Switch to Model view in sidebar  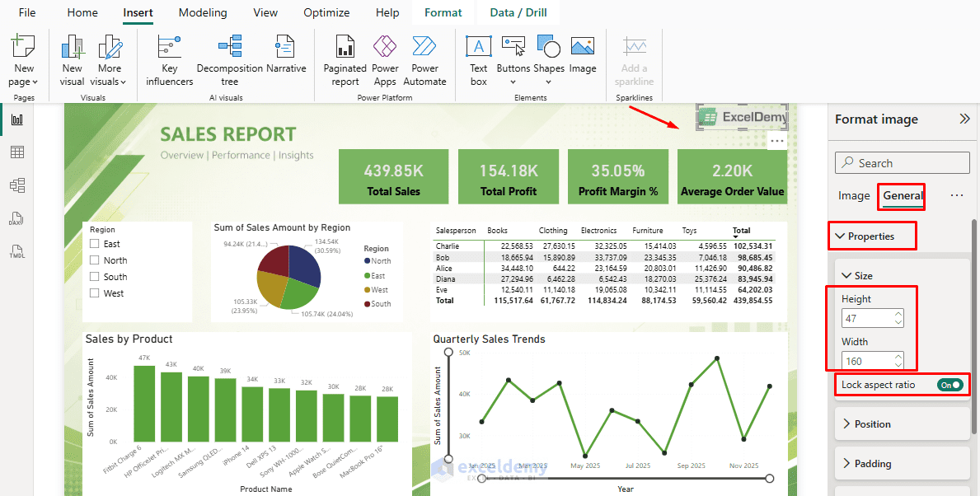(16, 185)
